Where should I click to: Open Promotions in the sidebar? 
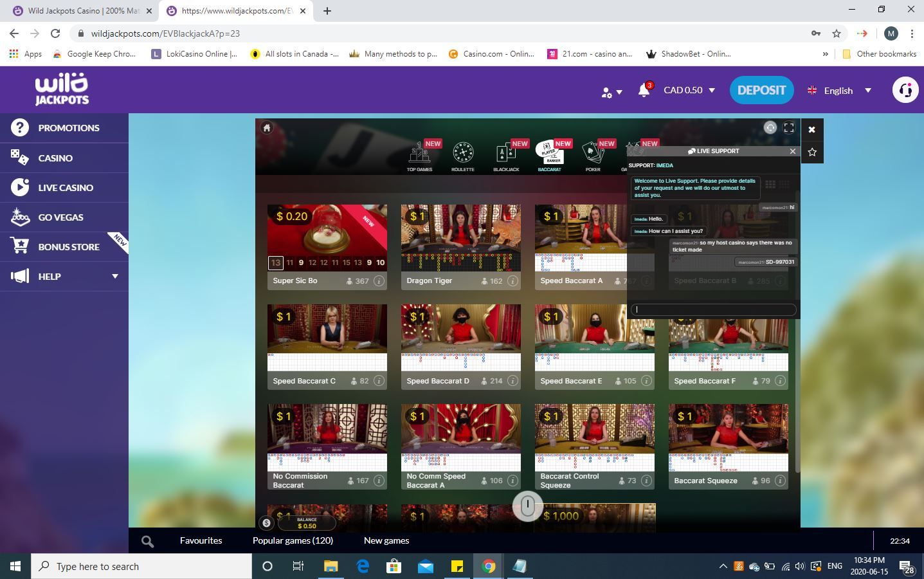point(64,127)
